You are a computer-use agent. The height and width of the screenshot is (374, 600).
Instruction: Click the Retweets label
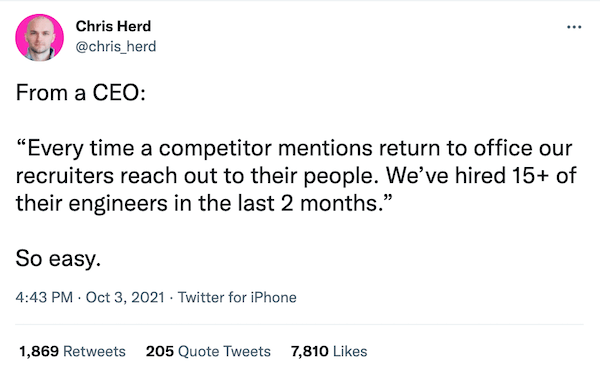[94, 351]
